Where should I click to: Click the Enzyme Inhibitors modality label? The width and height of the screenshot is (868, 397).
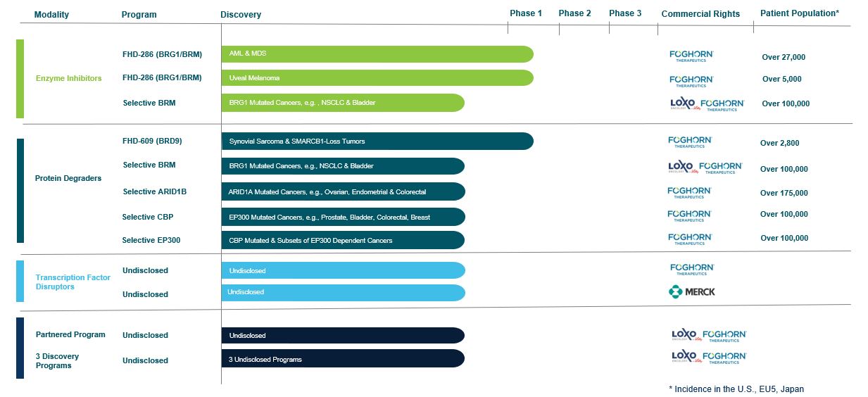pos(68,78)
